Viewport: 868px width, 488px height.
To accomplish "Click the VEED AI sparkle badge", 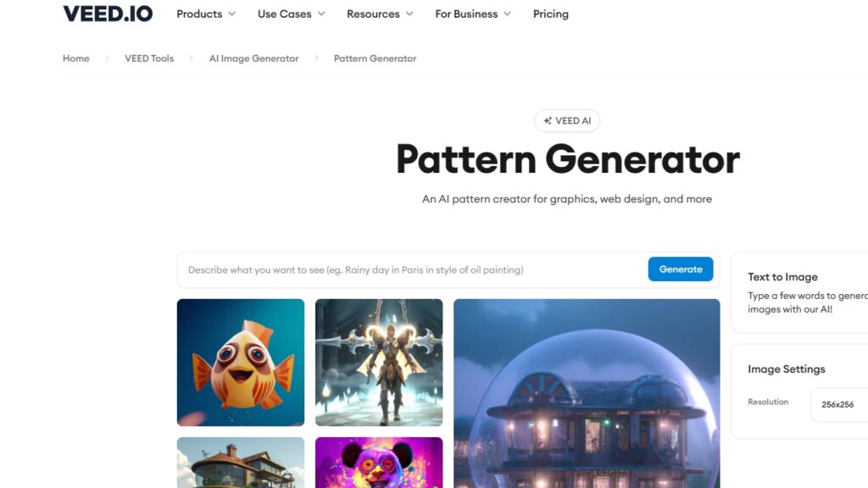I will (x=567, y=120).
